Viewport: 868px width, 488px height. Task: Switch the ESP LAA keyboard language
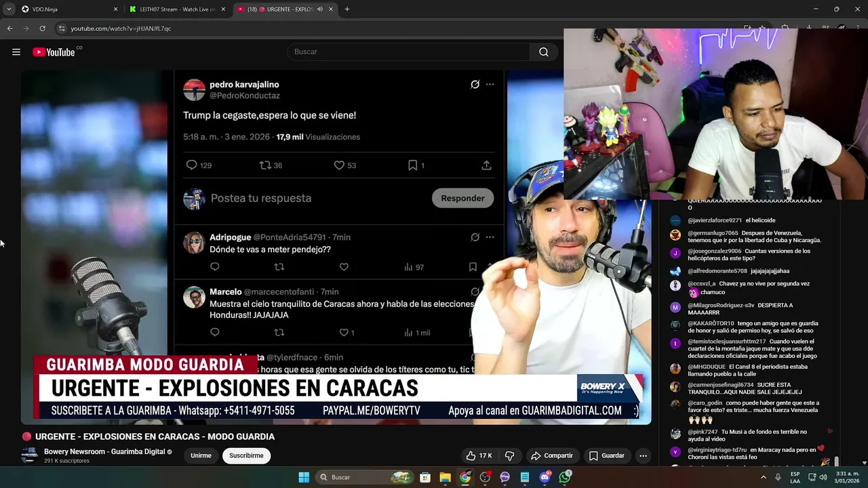[x=795, y=477]
